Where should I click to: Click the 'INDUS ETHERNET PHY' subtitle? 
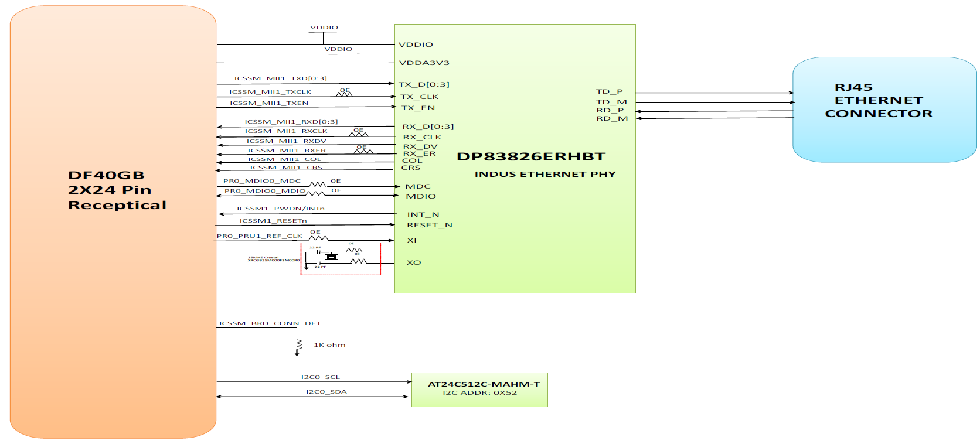point(545,174)
